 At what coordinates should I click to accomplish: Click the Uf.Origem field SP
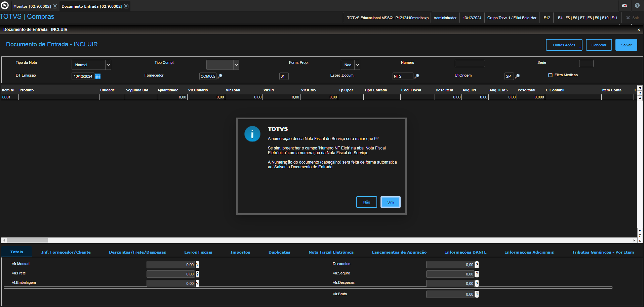509,76
